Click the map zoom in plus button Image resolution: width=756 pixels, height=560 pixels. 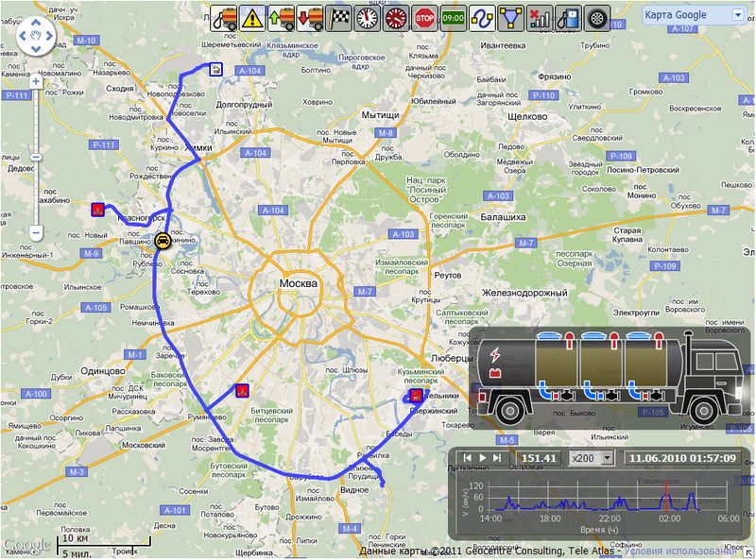coord(36,82)
